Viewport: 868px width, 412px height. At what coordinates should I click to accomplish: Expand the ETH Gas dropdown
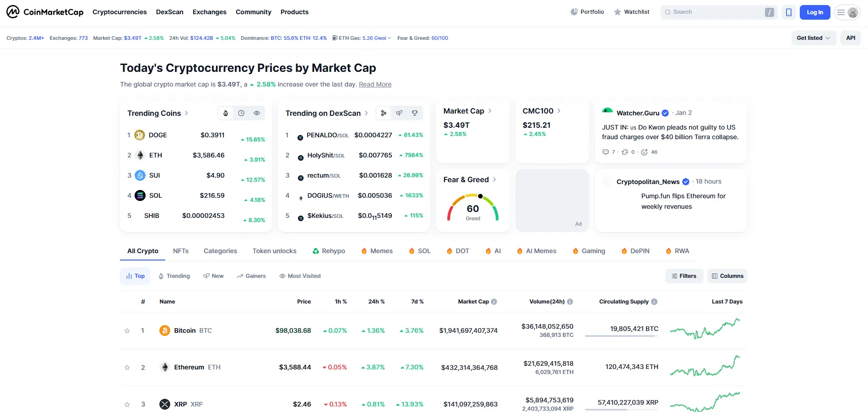click(x=362, y=38)
